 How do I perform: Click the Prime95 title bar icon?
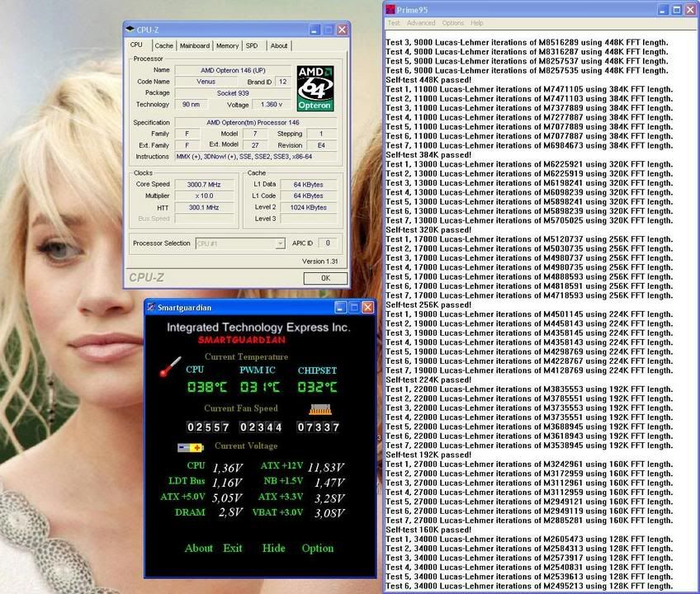click(390, 9)
